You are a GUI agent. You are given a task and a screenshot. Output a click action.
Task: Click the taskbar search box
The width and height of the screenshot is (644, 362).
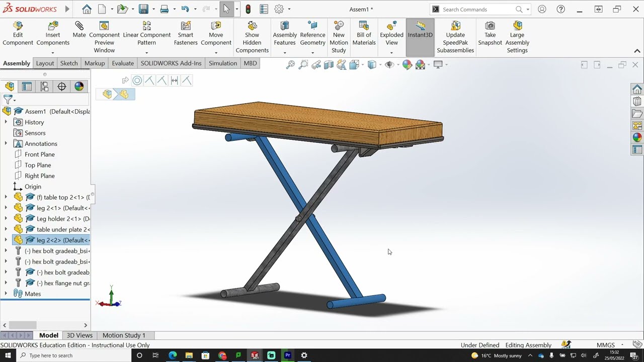pos(73,355)
